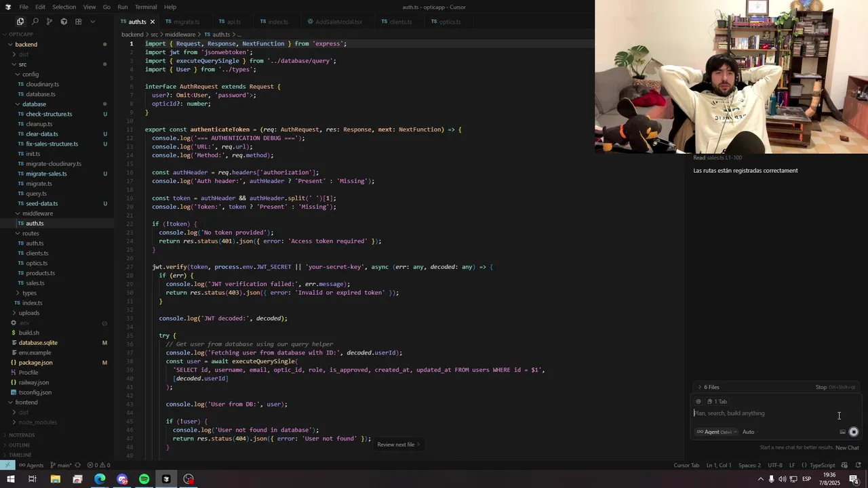This screenshot has height=488, width=868.
Task: Expand the types folder
Action: (x=29, y=293)
